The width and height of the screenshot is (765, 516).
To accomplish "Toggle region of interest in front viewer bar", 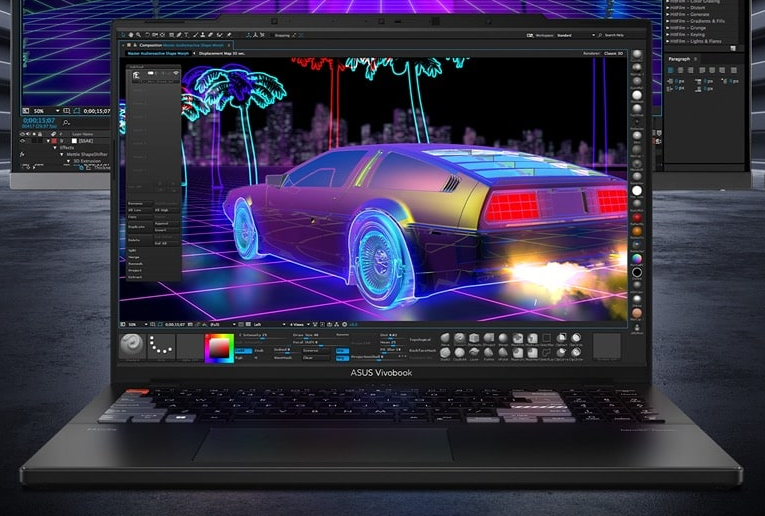I will [241, 324].
